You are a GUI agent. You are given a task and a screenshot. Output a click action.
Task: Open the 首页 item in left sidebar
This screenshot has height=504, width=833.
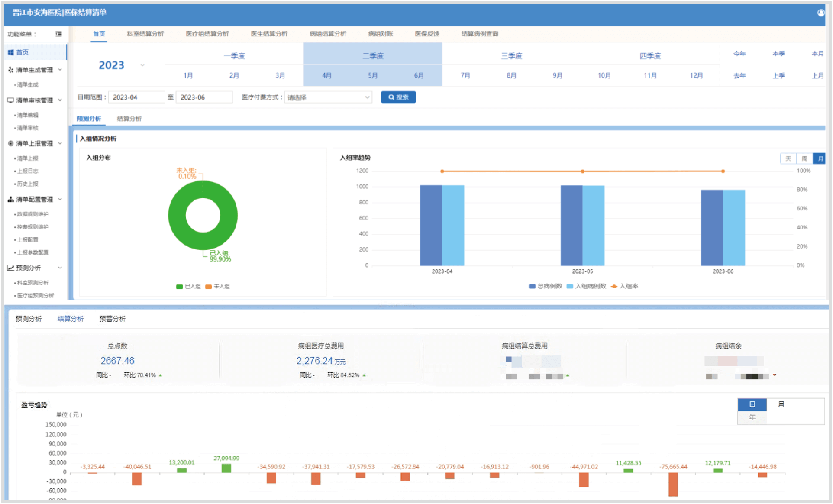click(x=36, y=52)
